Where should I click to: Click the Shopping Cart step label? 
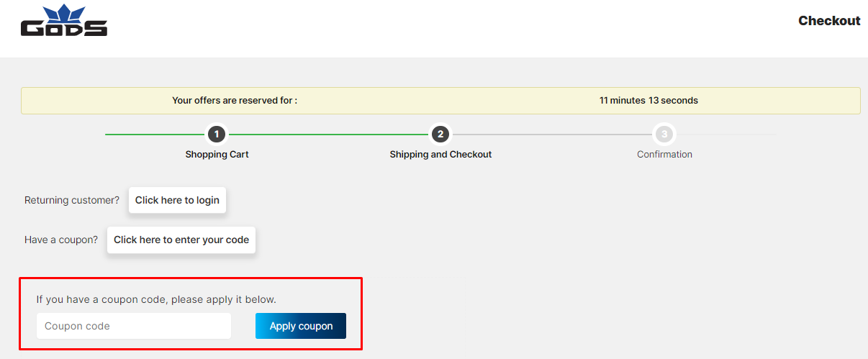tap(217, 155)
